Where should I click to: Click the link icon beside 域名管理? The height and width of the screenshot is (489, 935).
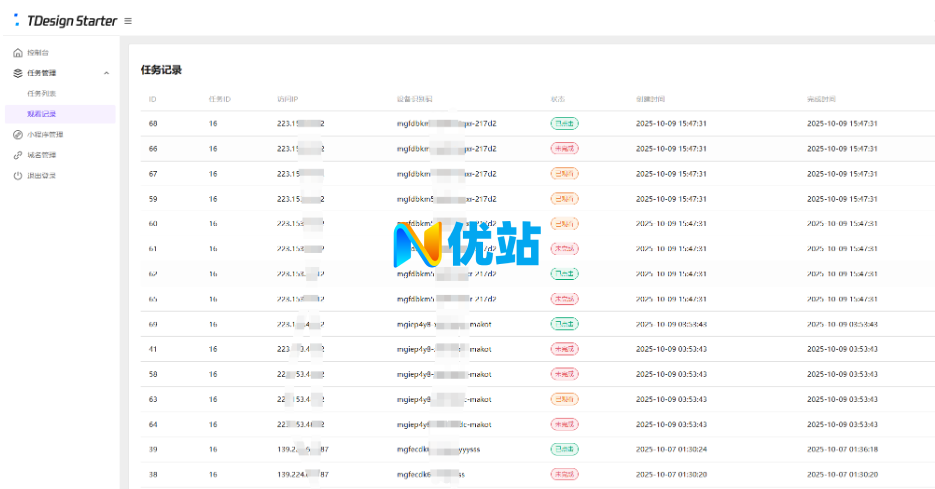pyautogui.click(x=17, y=155)
